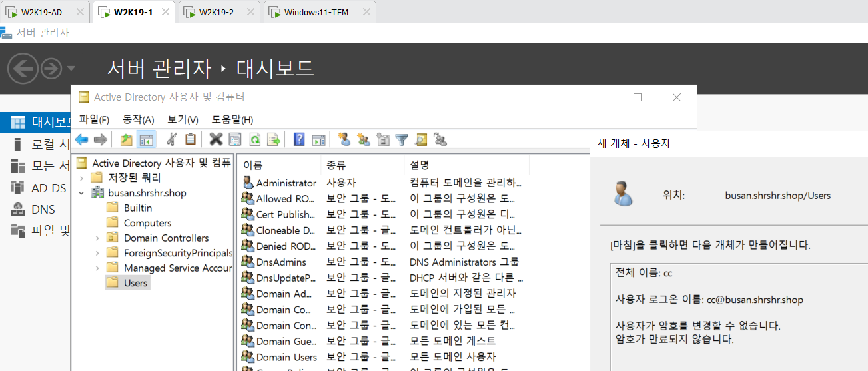Screen dimensions: 868x371
Task: Click Server Manager forward navigation arrow
Action: pos(51,68)
